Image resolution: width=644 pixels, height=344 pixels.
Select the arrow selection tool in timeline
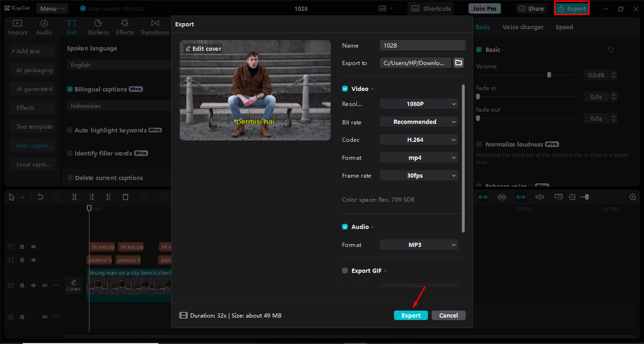point(12,197)
